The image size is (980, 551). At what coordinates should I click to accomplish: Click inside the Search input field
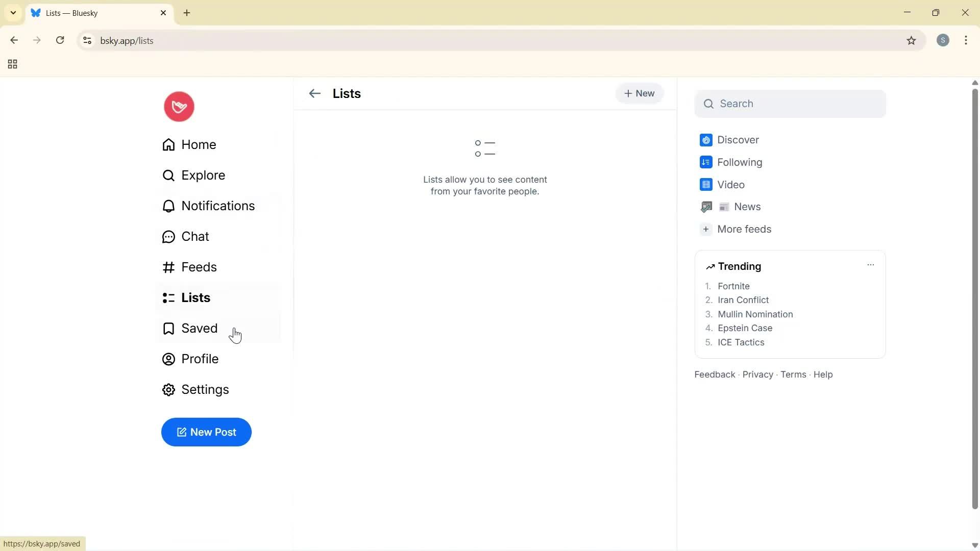(790, 104)
